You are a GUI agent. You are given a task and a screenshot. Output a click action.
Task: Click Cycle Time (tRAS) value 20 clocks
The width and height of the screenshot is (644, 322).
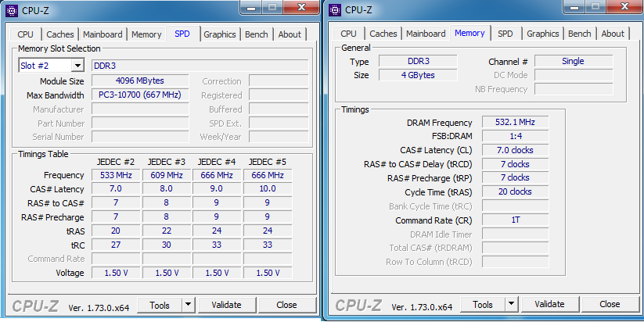point(515,191)
